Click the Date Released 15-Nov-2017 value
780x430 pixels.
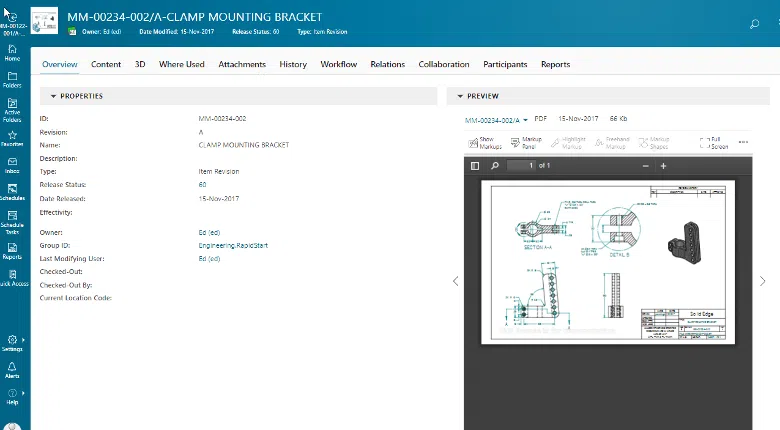point(219,199)
